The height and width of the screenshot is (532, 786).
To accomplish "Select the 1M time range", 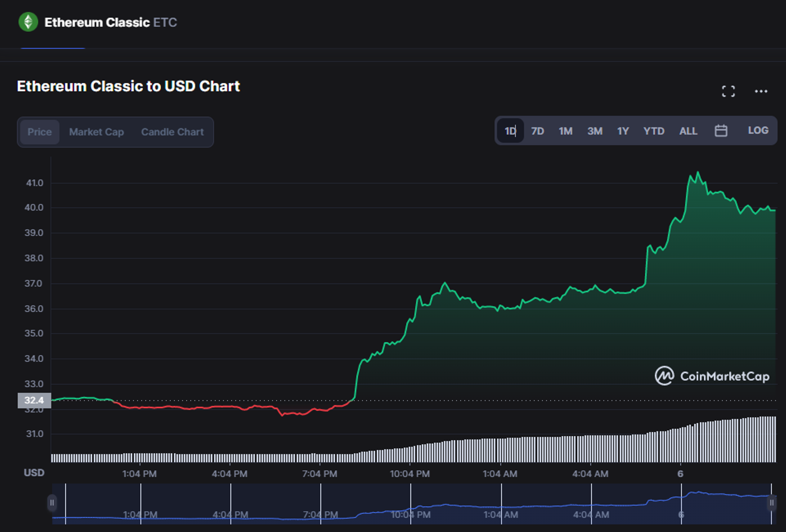I will tap(565, 131).
